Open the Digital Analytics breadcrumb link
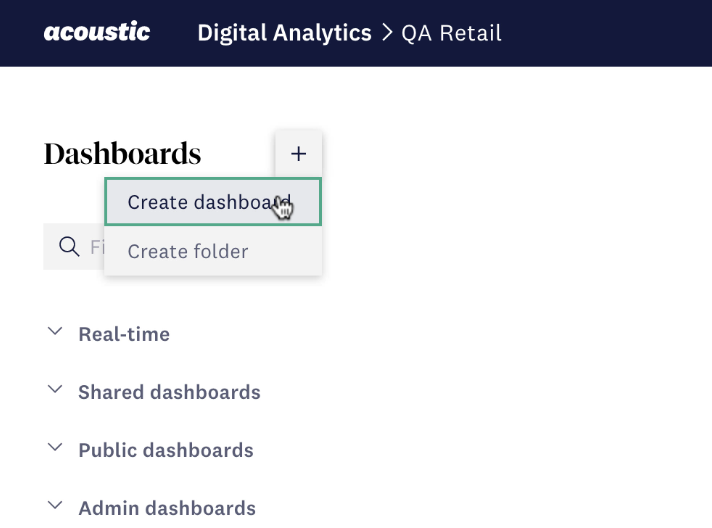The width and height of the screenshot is (712, 528). point(284,33)
